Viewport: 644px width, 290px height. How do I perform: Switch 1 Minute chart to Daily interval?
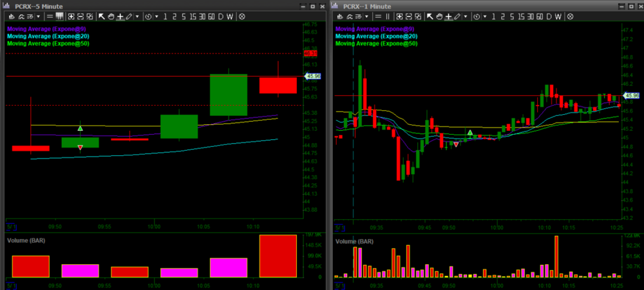pyautogui.click(x=549, y=16)
